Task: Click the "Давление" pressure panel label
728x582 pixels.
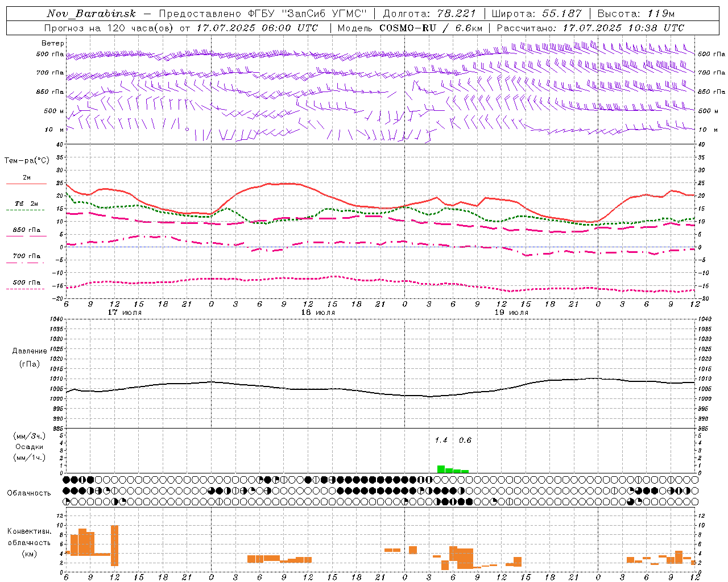Action: pos(30,351)
